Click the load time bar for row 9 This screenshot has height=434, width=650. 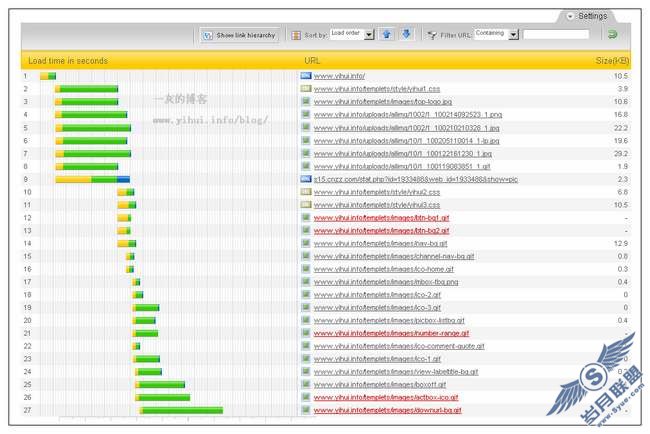[x=92, y=179]
